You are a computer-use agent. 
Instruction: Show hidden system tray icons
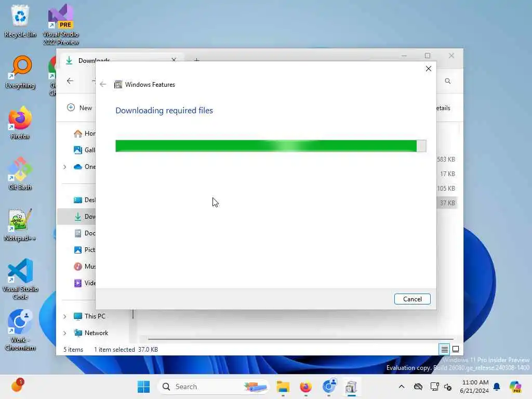[402, 387]
